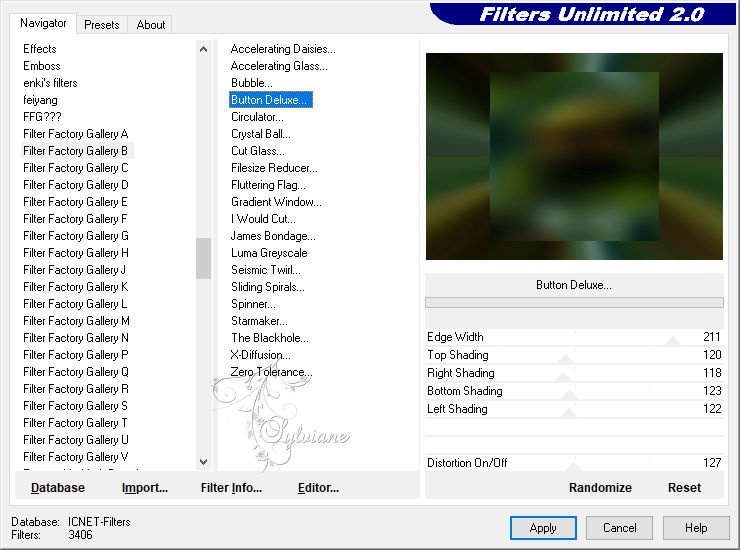Open the Presets tab
Viewport: 740px width, 550px height.
pos(101,25)
